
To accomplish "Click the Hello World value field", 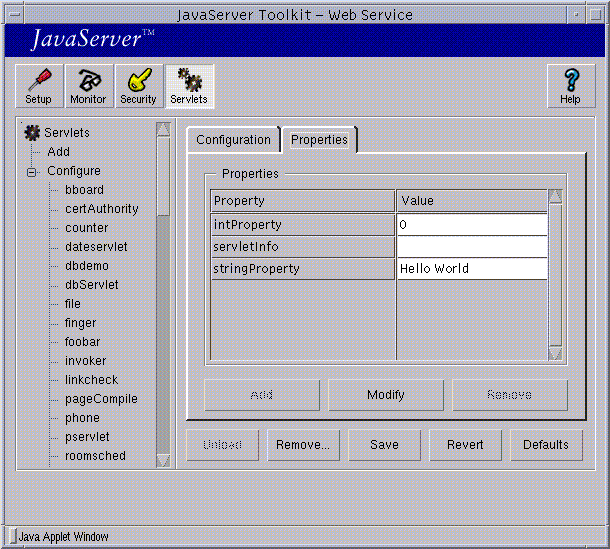I will [x=472, y=269].
